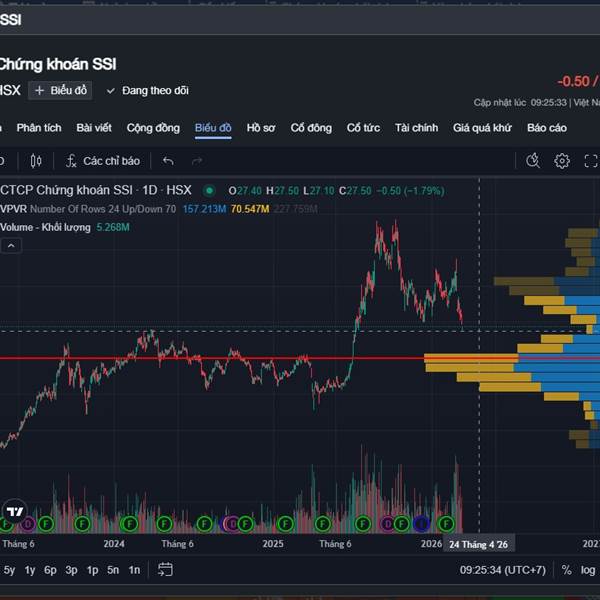Open the candlestick chart type selector
Screen dimensions: 600x600
(36, 161)
